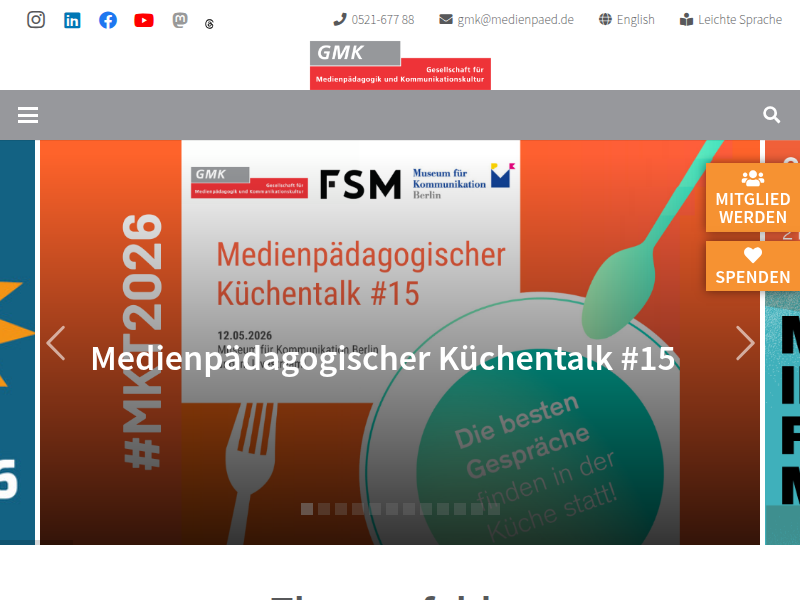Advance to the next carousel slide
Screen dimensions: 800x600
[x=745, y=343]
